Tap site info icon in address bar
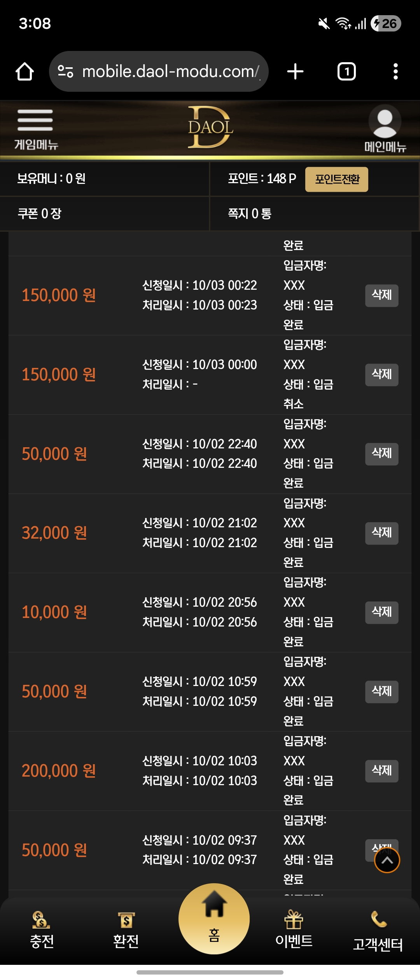The height and width of the screenshot is (980, 420). 65,72
